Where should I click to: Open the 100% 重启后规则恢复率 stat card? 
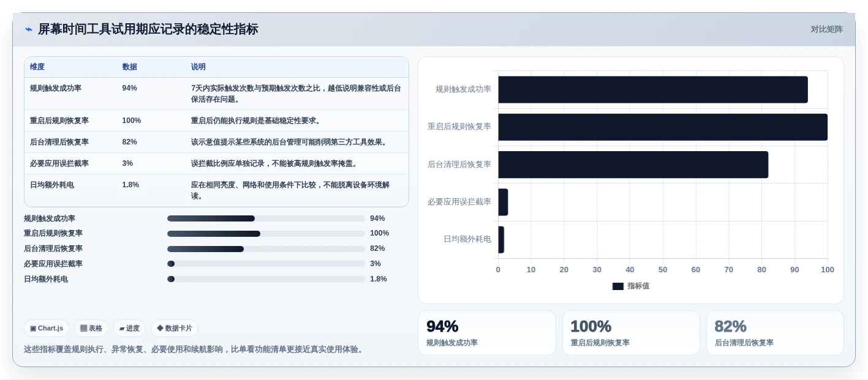pos(631,333)
